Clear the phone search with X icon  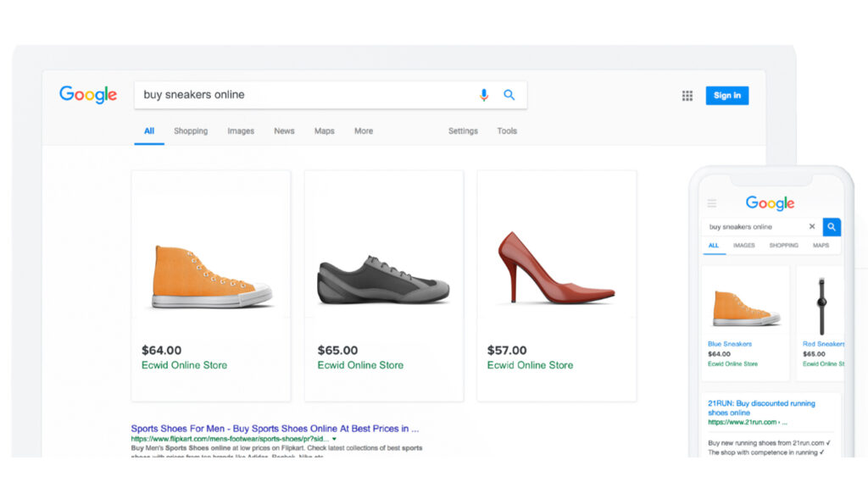tap(812, 226)
